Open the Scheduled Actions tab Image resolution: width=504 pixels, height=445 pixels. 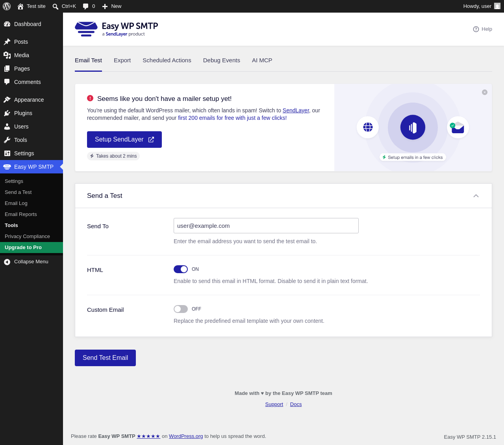(167, 60)
